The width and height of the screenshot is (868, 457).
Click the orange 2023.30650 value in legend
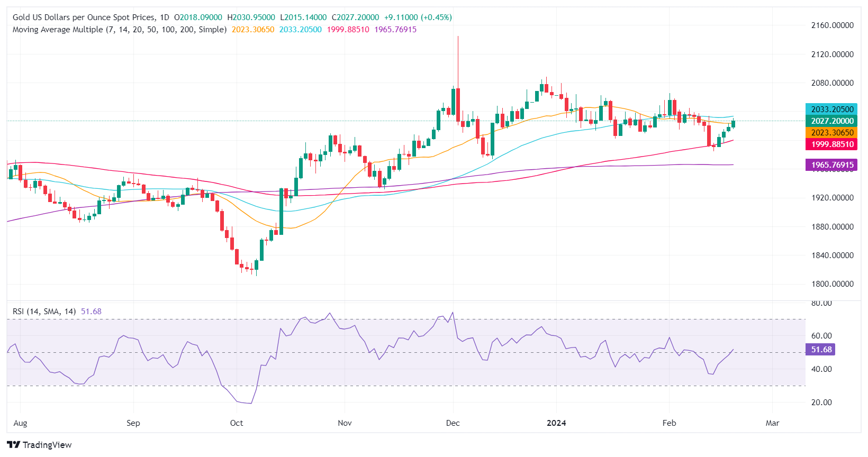pyautogui.click(x=253, y=30)
